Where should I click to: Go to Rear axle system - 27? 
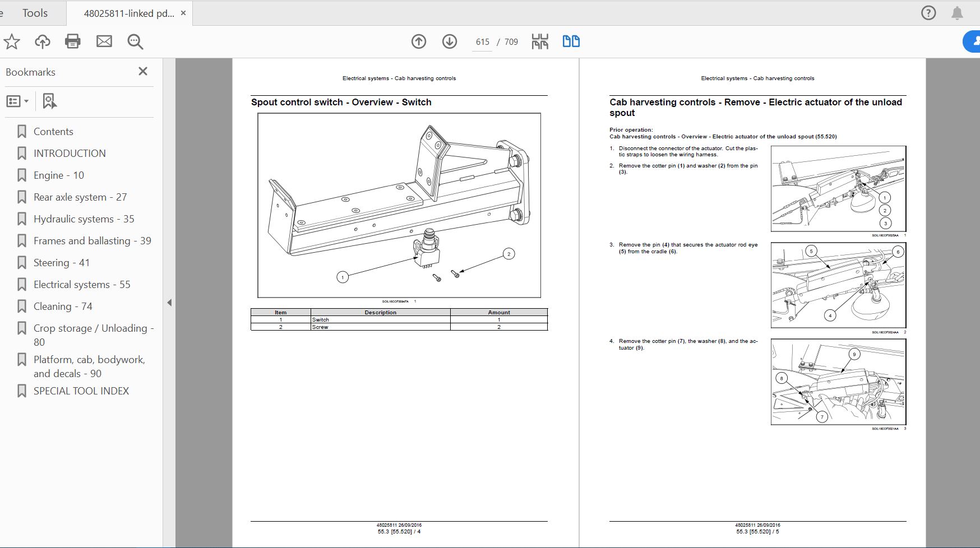80,197
